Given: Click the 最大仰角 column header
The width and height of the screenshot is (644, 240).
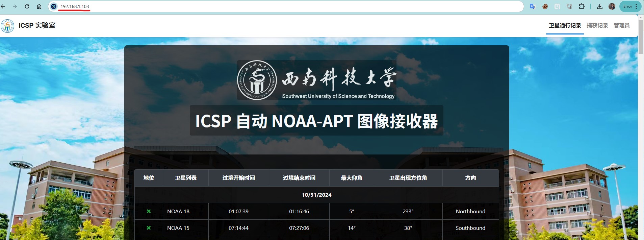Looking at the screenshot, I should coord(352,178).
